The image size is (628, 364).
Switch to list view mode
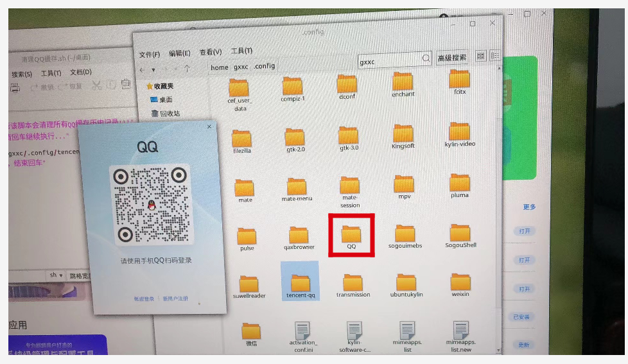coord(494,56)
